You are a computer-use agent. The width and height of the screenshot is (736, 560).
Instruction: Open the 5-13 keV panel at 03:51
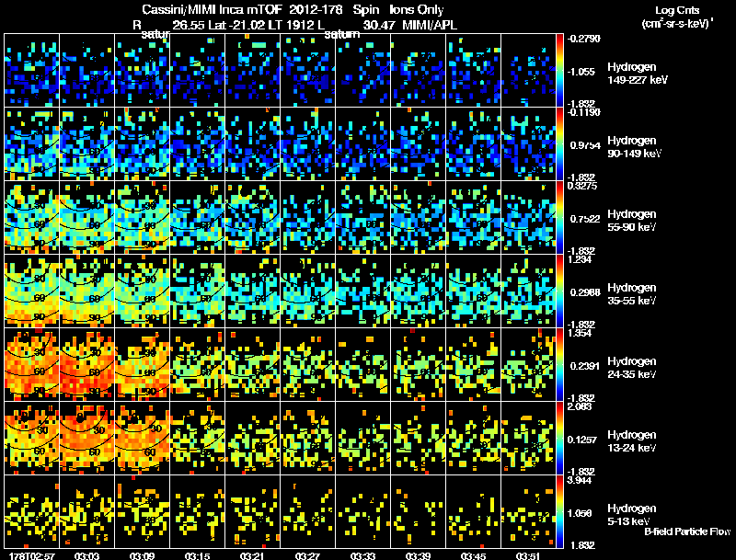(528, 511)
